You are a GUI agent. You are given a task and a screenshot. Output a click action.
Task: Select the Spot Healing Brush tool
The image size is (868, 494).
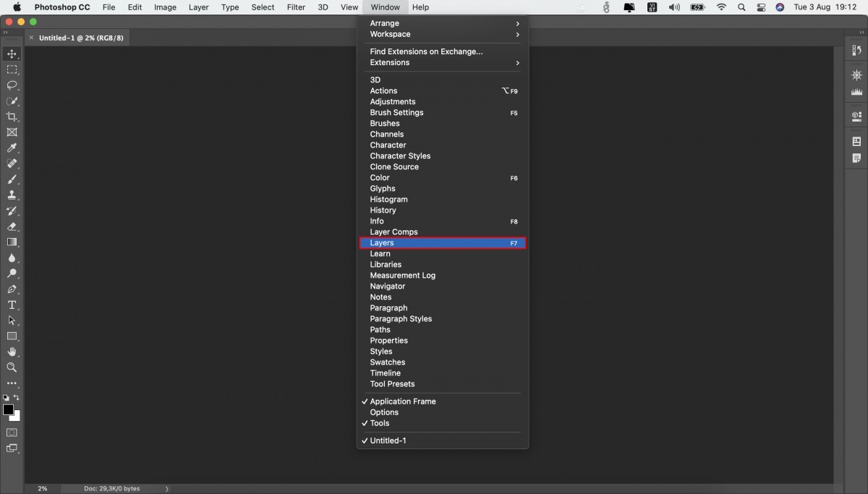(x=12, y=163)
